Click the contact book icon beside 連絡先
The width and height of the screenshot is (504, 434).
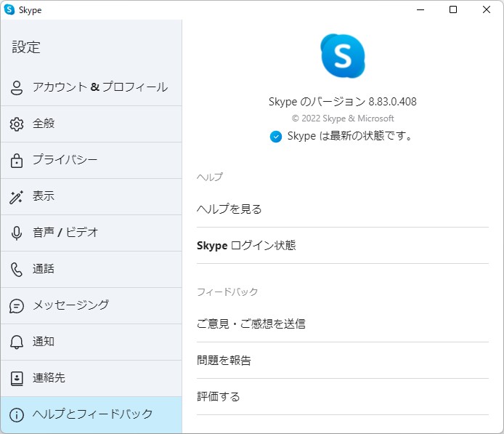click(17, 379)
